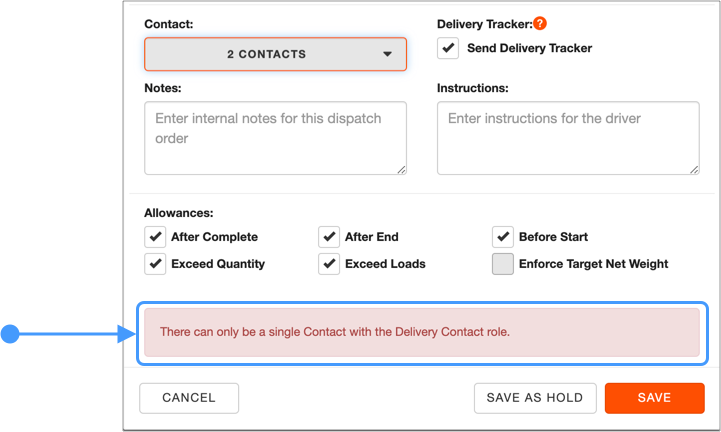Open the 2 Contacts dropdown
Viewport: 721px width, 432px height.
coord(275,54)
